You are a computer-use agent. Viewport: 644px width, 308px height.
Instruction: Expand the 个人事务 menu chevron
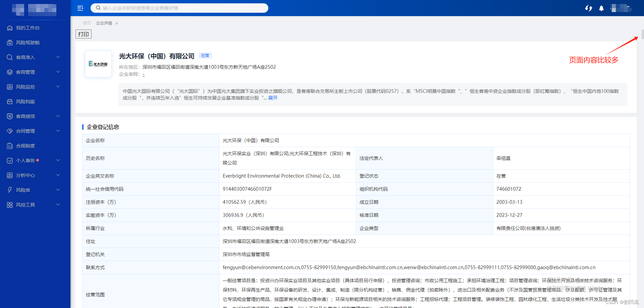58,161
